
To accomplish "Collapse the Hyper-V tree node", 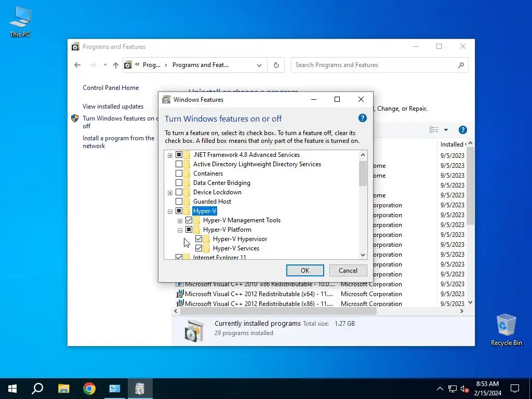I will pyautogui.click(x=170, y=211).
